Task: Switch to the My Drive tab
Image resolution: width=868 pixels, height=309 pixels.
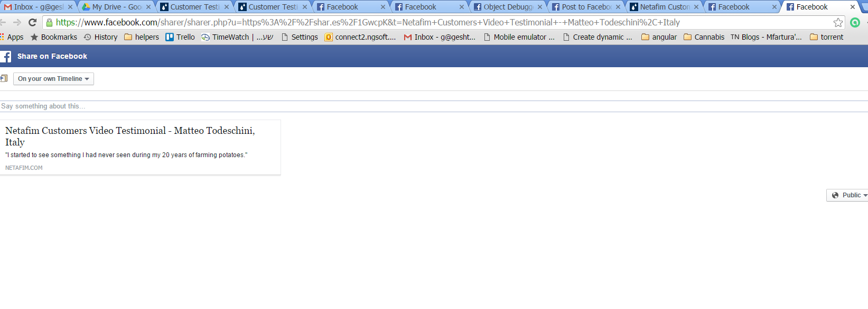Action: click(x=115, y=7)
